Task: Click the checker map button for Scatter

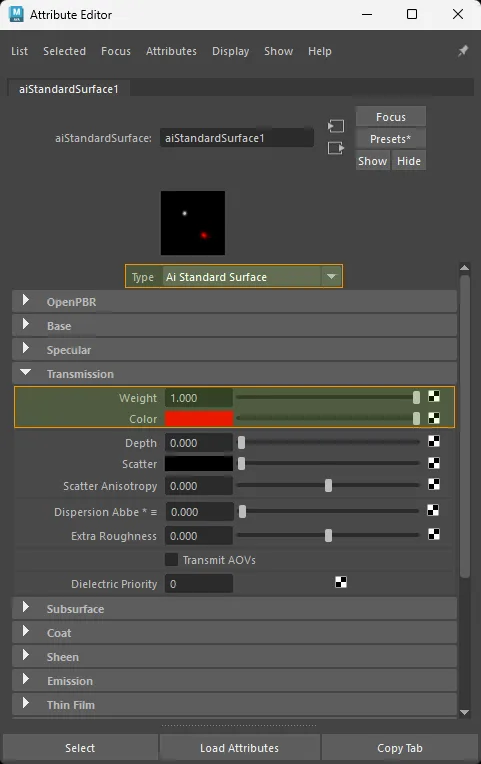Action: [x=434, y=463]
